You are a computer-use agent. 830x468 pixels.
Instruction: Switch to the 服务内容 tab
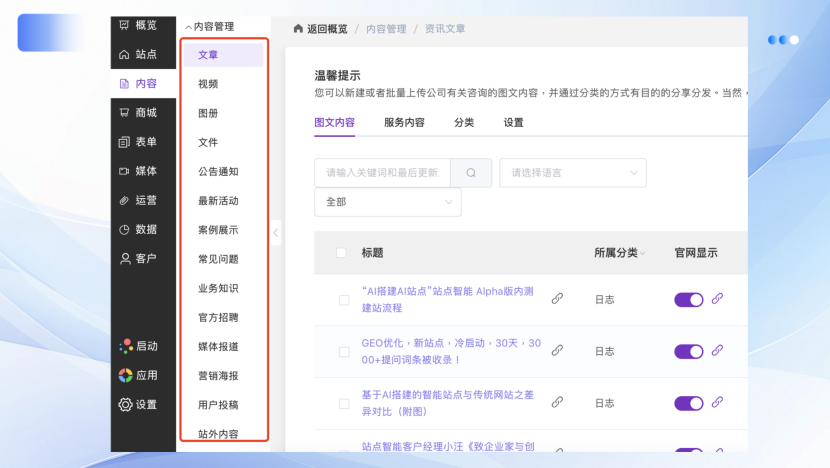(404, 123)
